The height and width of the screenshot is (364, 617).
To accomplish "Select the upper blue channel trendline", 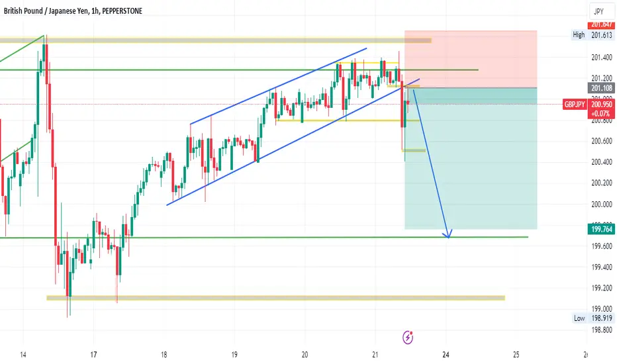I will pyautogui.click(x=278, y=86).
